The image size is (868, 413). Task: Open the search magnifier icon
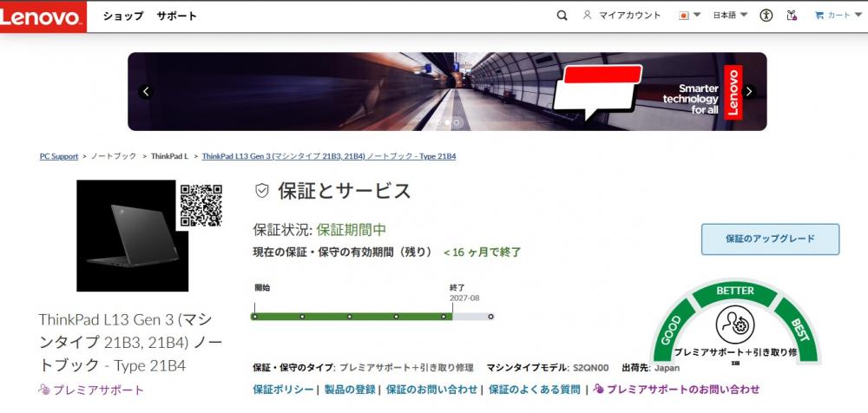[x=562, y=16]
